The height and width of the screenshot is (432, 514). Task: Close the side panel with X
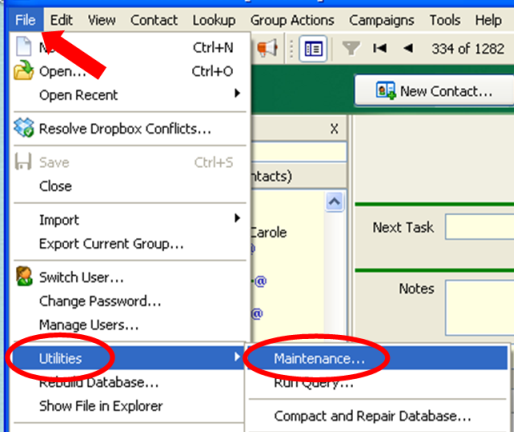[334, 129]
